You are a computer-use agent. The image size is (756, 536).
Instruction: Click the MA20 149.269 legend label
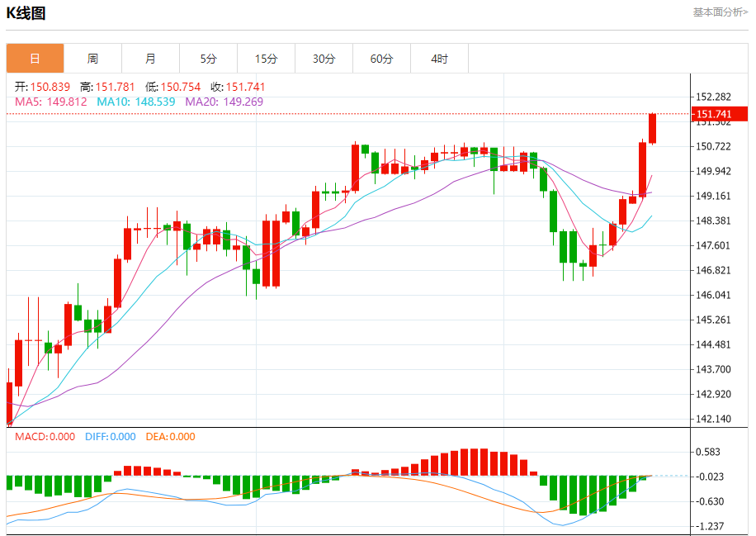click(x=224, y=102)
